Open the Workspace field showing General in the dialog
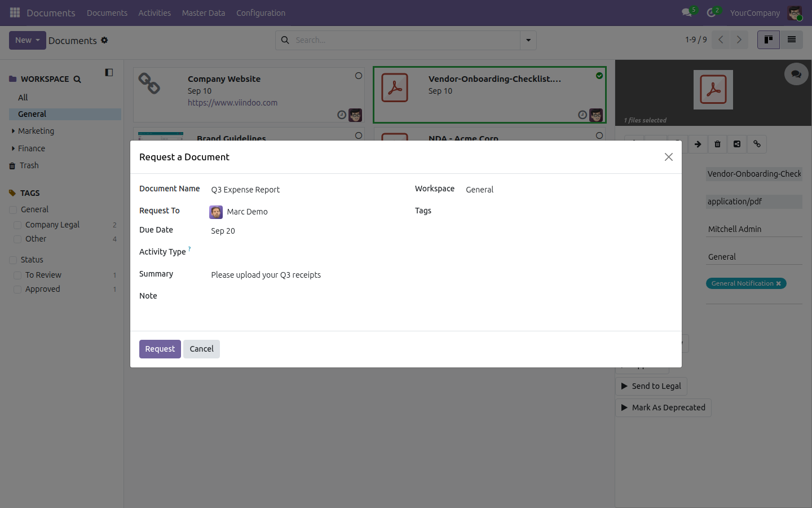 (569, 190)
